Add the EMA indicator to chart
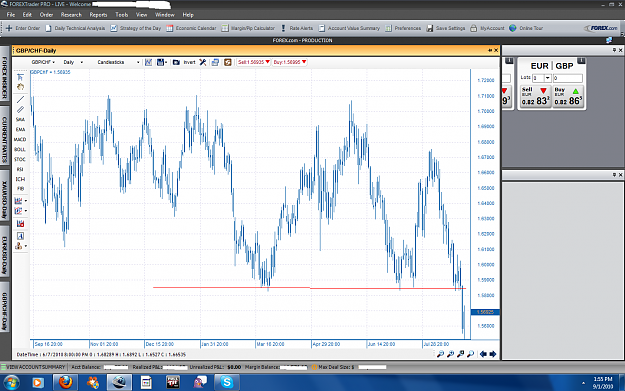 tap(20, 130)
